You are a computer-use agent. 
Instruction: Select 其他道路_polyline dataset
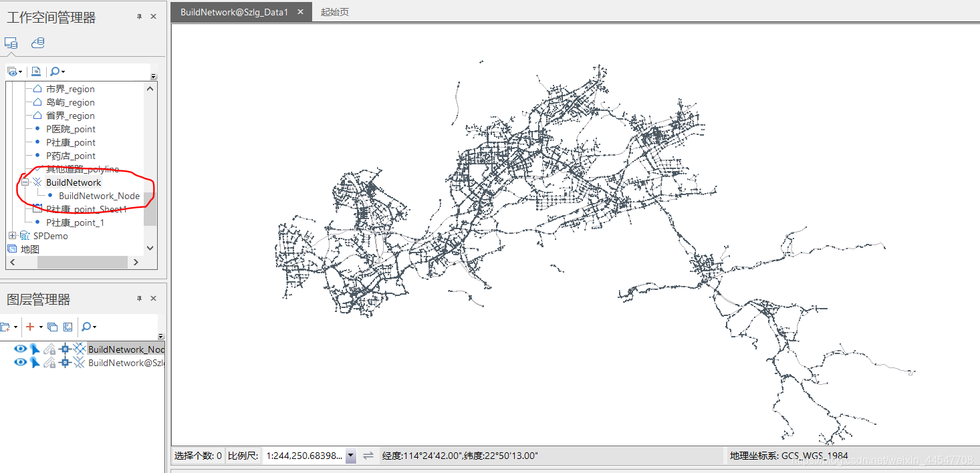[82, 169]
